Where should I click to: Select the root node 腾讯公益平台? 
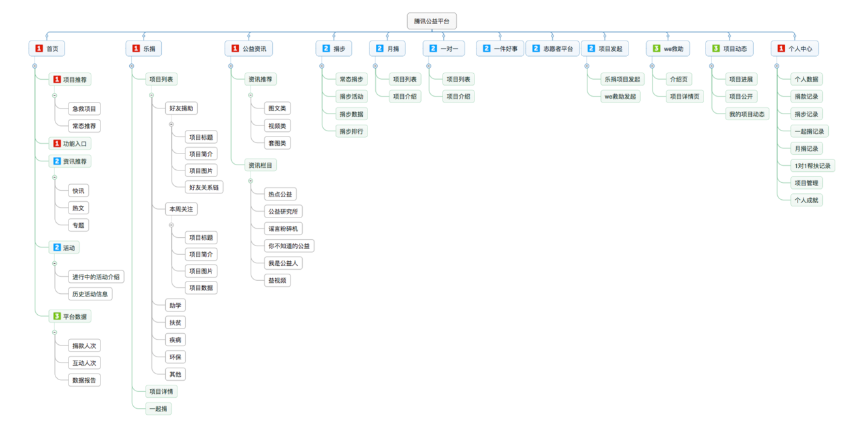431,22
